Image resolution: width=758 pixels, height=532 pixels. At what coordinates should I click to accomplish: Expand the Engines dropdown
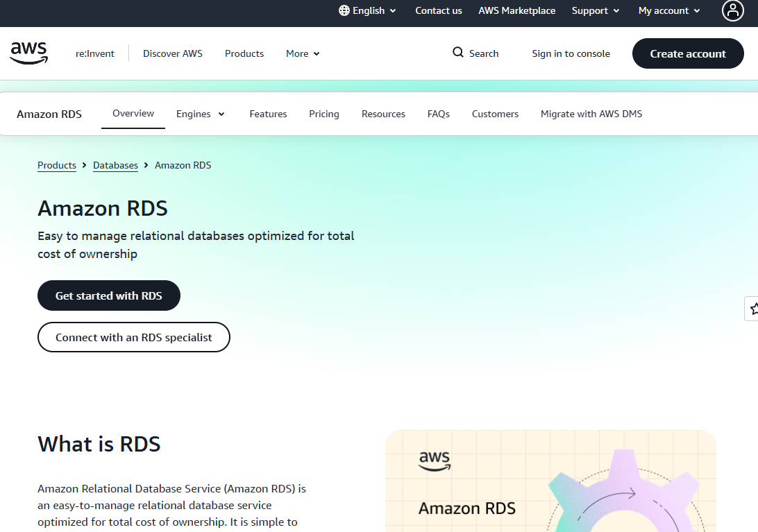click(200, 114)
